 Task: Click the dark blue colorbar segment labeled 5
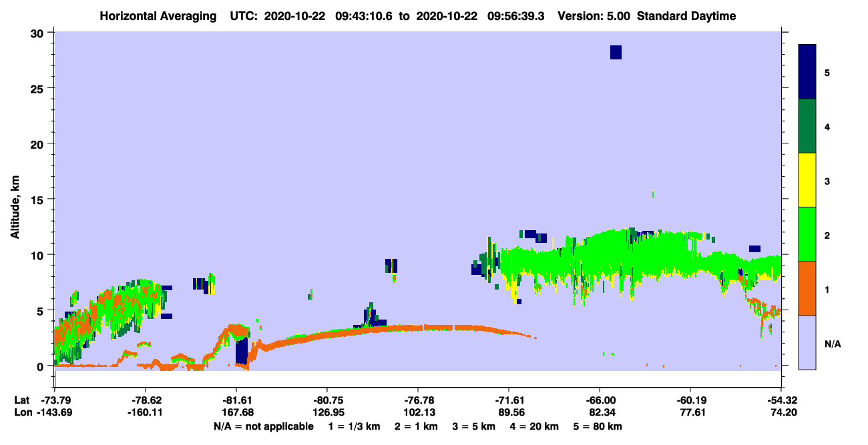pyautogui.click(x=807, y=72)
